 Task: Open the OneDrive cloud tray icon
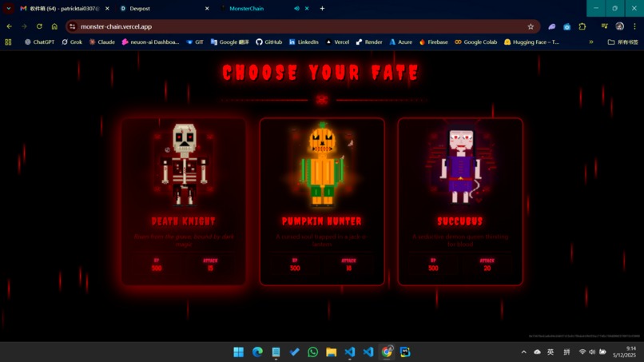(x=537, y=352)
